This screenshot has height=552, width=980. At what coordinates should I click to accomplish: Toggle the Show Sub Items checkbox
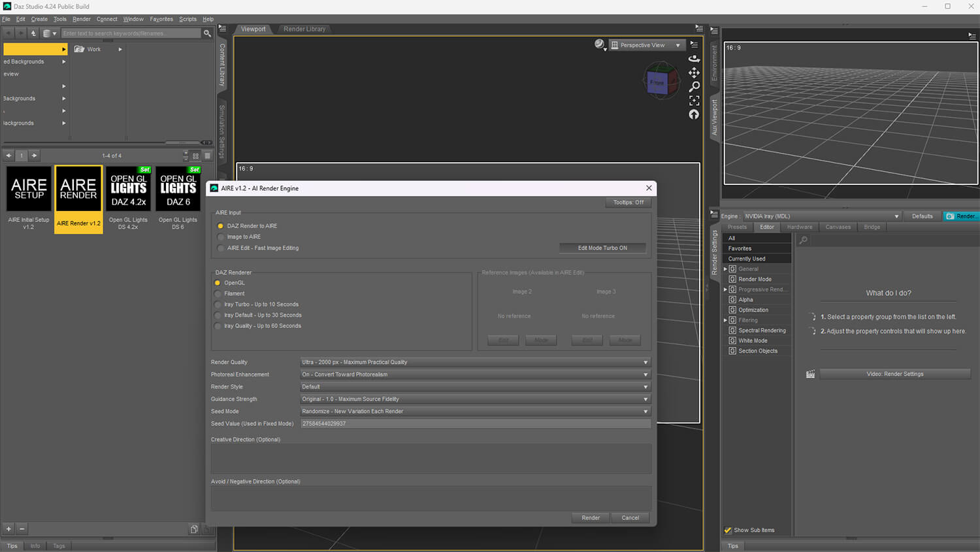(x=728, y=530)
